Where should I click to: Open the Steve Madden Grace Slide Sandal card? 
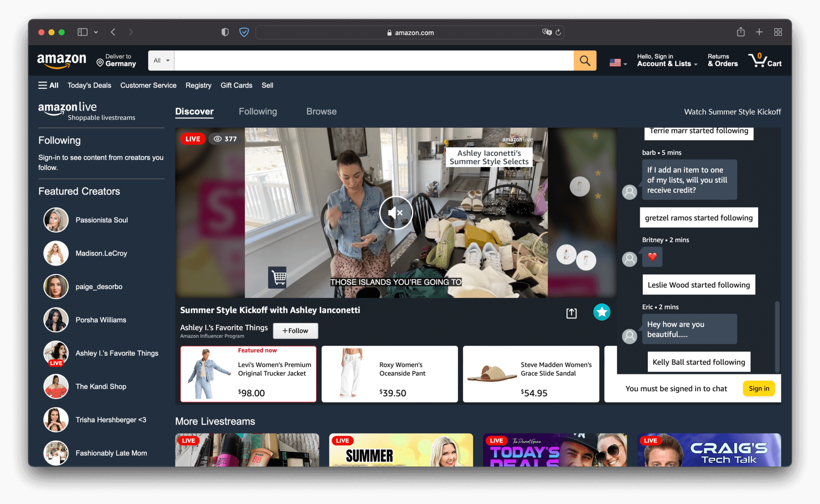point(531,374)
